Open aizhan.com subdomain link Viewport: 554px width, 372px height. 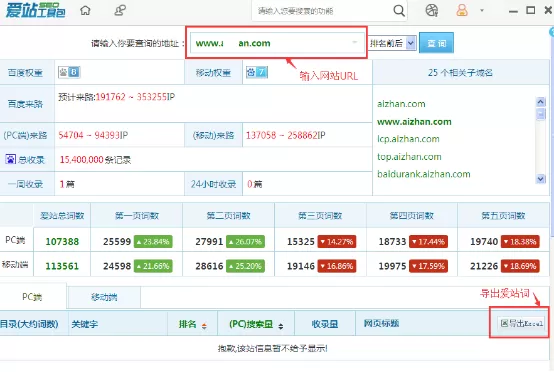401,104
